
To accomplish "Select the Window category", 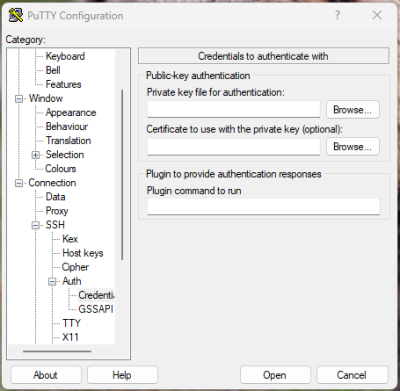I will pyautogui.click(x=46, y=98).
